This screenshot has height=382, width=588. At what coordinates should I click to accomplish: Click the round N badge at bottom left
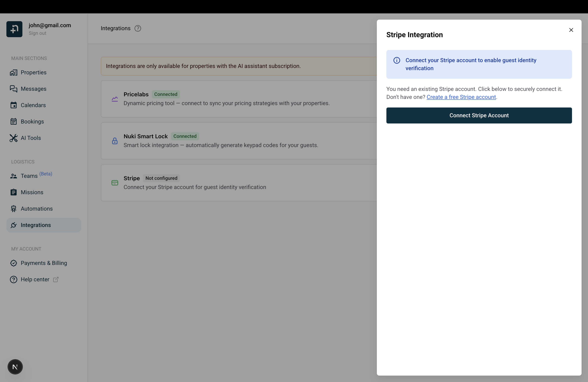[x=15, y=367]
